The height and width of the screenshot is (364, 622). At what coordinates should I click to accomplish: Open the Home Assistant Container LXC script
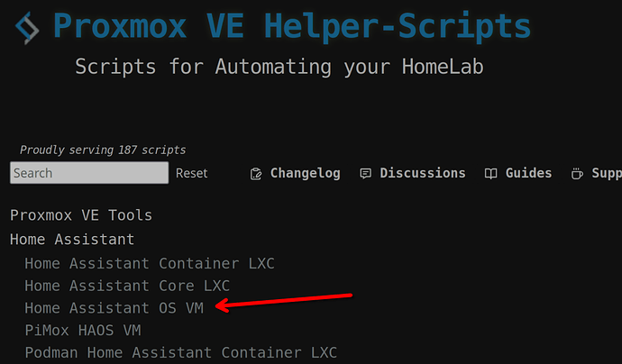tap(150, 263)
